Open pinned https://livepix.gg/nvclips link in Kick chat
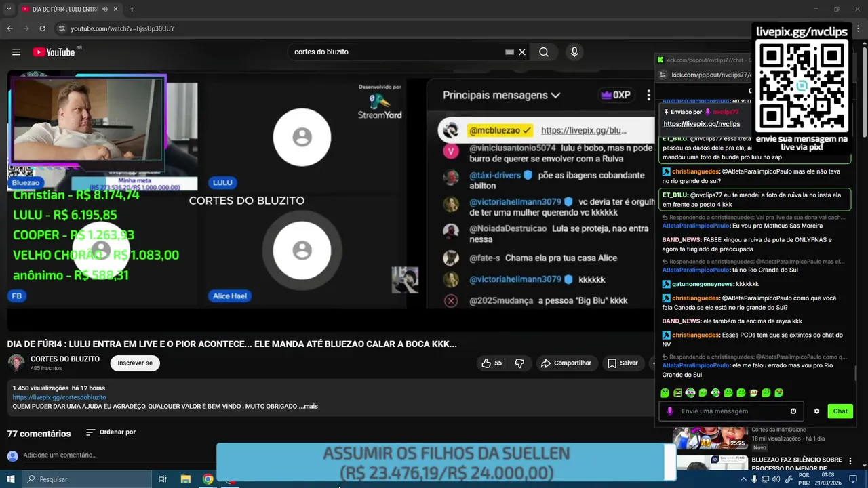868x488 pixels. point(702,124)
